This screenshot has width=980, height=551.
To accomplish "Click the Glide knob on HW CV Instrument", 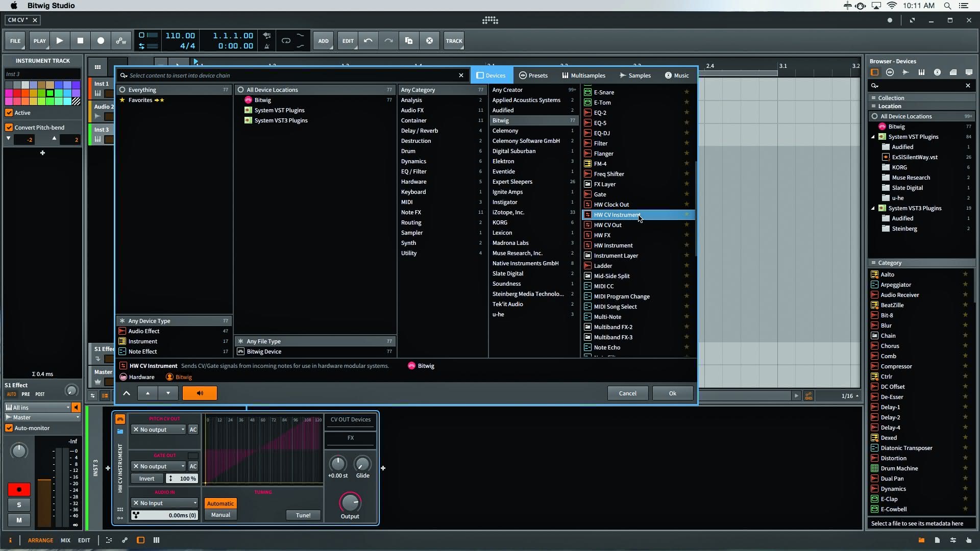I will click(362, 464).
